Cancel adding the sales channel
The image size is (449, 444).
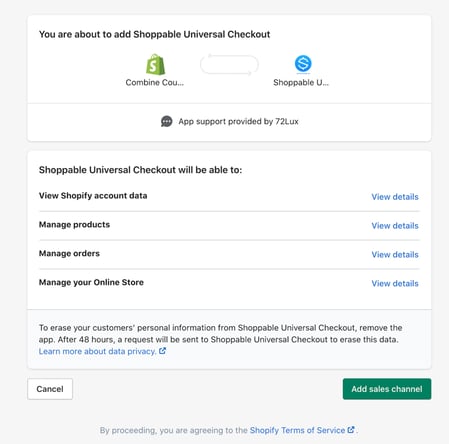(50, 389)
